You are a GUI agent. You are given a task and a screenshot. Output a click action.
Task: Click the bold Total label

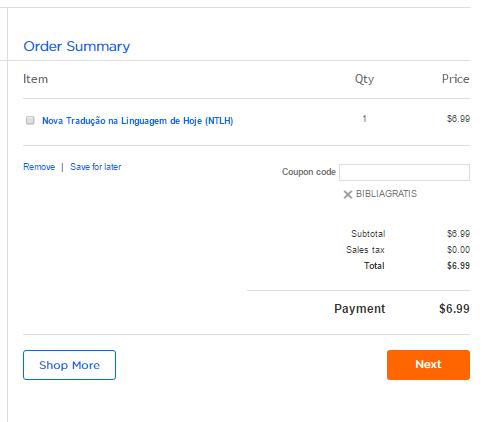(x=374, y=266)
